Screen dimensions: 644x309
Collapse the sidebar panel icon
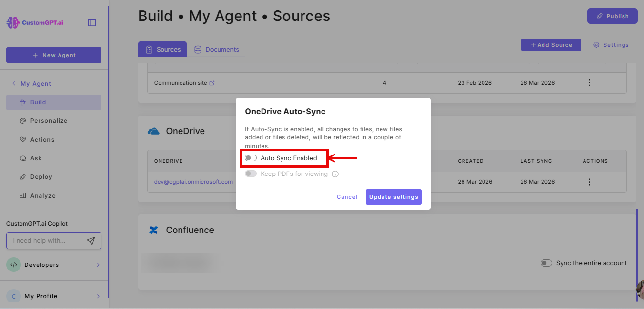[x=92, y=22]
